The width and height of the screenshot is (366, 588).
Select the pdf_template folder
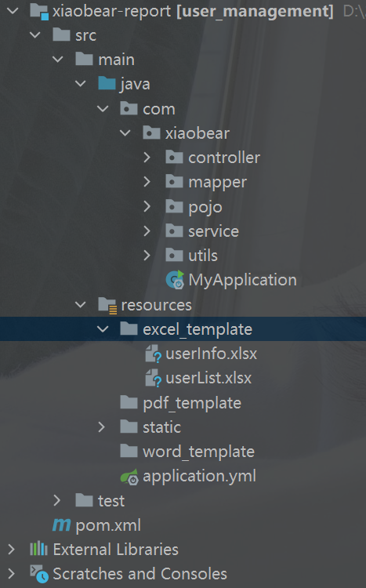192,403
